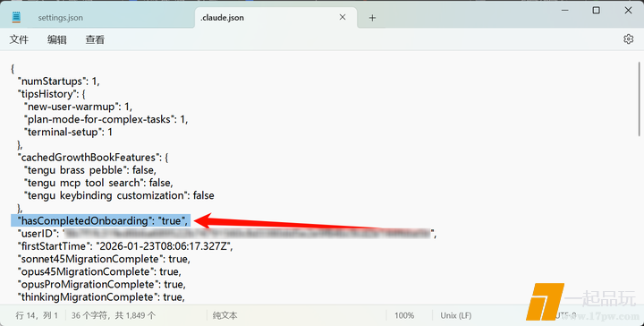Screen dimensions: 644x326
Task: Click the Notepad app icon
Action: (x=16, y=17)
